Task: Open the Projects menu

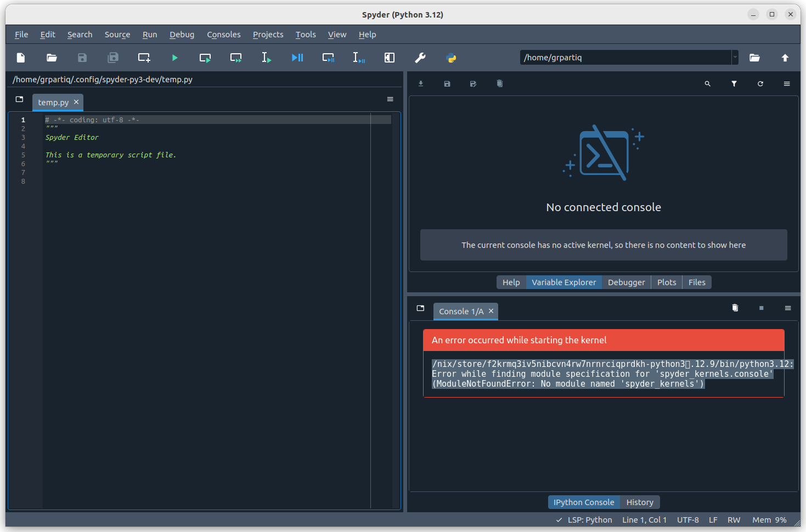Action: [x=268, y=35]
